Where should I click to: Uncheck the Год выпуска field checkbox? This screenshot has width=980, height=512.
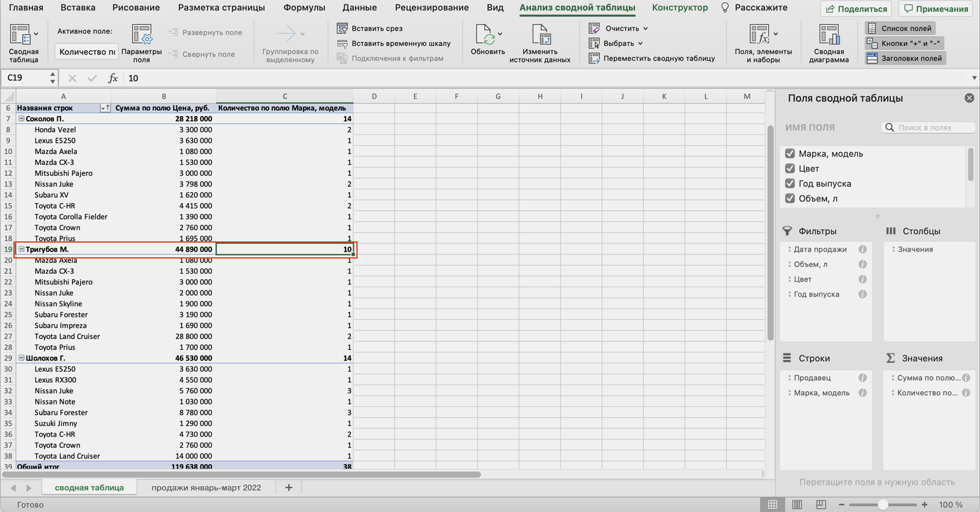[x=790, y=183]
